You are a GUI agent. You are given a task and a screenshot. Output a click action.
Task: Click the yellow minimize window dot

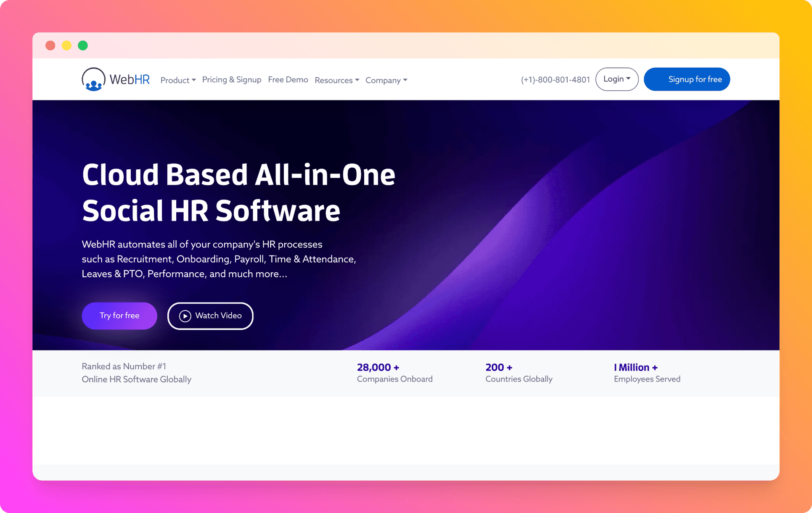click(x=66, y=45)
